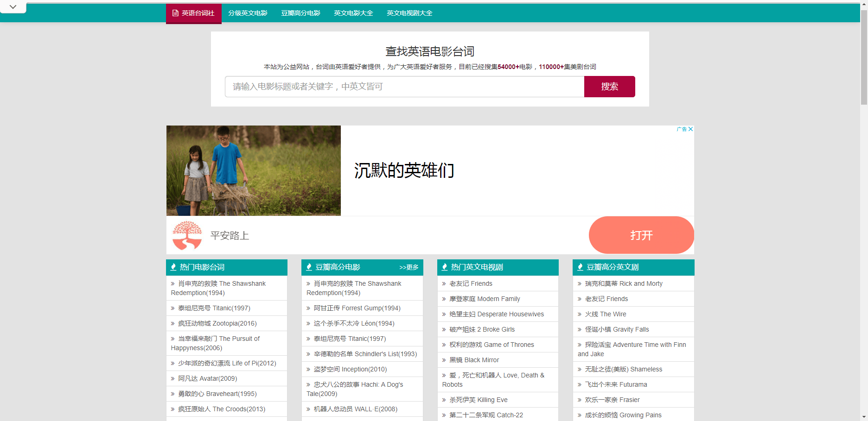The height and width of the screenshot is (421, 868).
Task: Open the 英文电视剧大全 section
Action: click(409, 13)
